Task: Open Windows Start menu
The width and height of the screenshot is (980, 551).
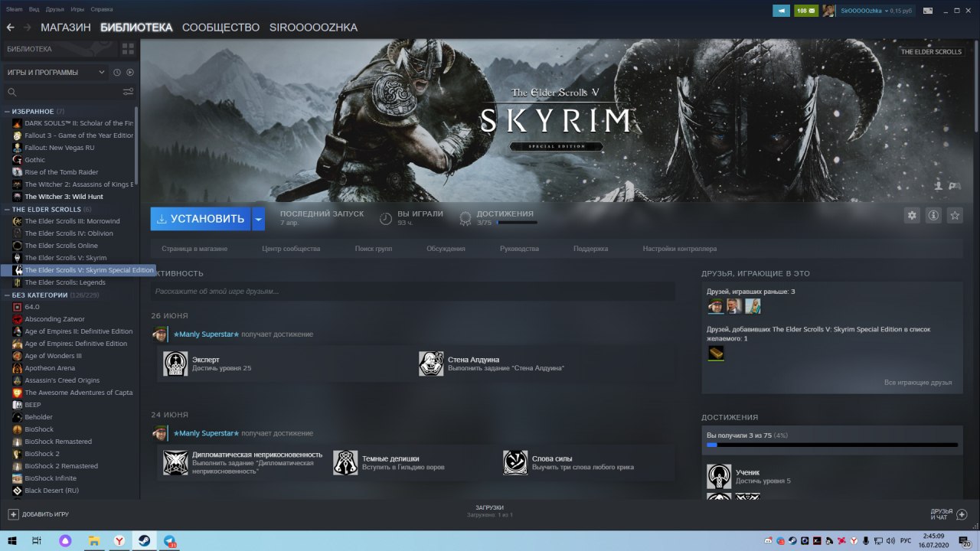Action: [x=13, y=540]
